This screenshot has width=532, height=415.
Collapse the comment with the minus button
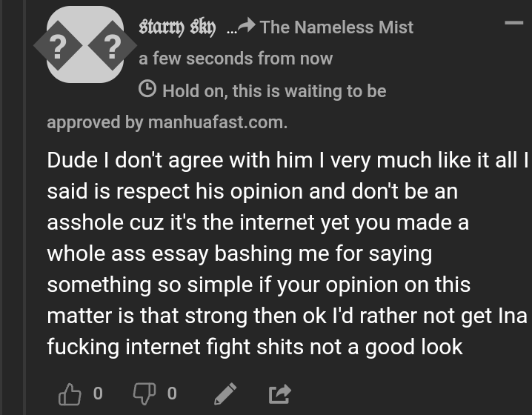pyautogui.click(x=514, y=23)
